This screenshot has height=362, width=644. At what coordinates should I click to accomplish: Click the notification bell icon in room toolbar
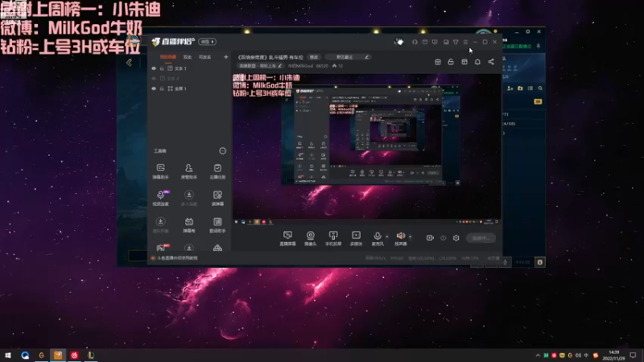477,62
